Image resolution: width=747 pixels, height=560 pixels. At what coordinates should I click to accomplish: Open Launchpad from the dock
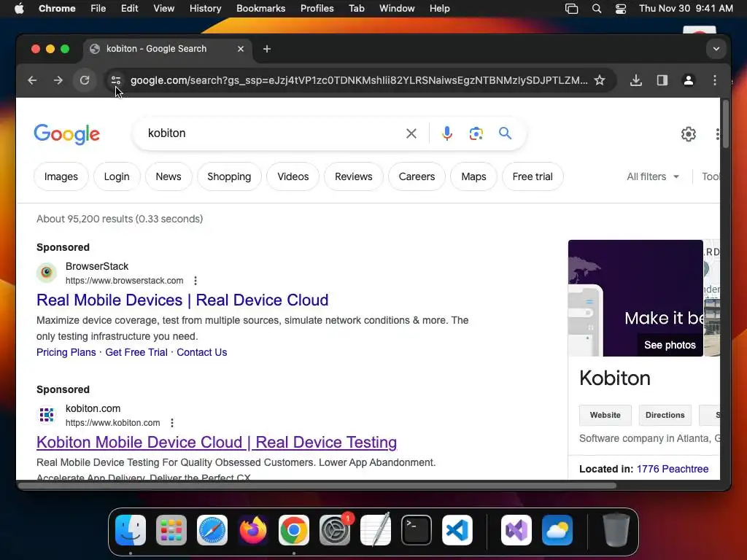tap(171, 530)
